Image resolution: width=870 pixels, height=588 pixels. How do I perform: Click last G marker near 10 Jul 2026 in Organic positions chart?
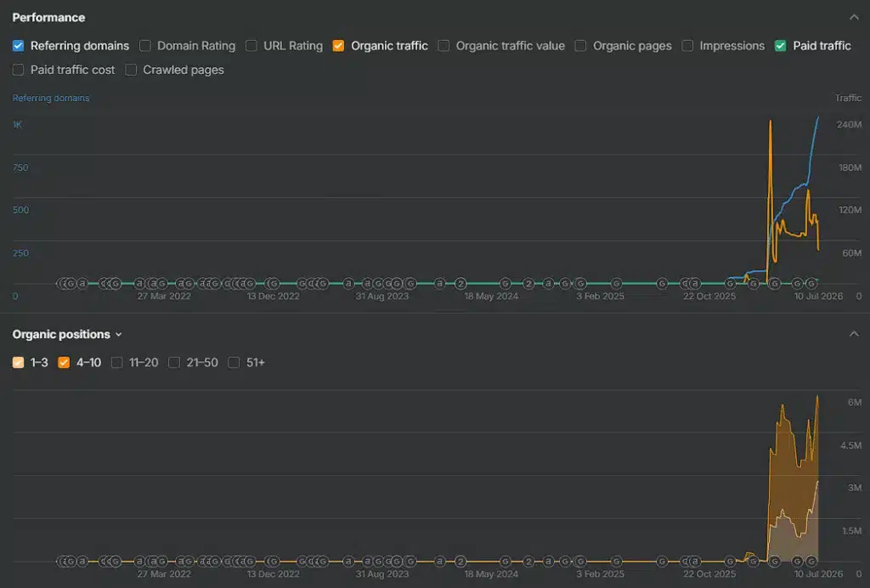[x=811, y=562]
